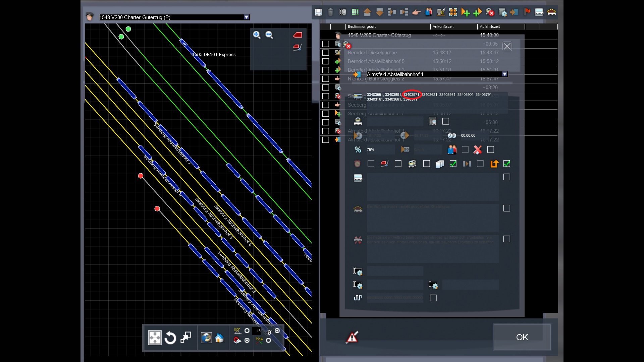The height and width of the screenshot is (362, 644).
Task: Click the trash can delete icon
Action: coord(330,12)
